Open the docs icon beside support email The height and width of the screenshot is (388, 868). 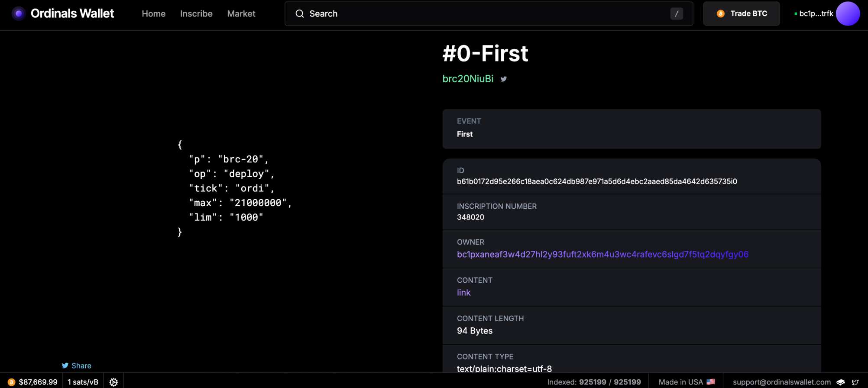click(840, 382)
